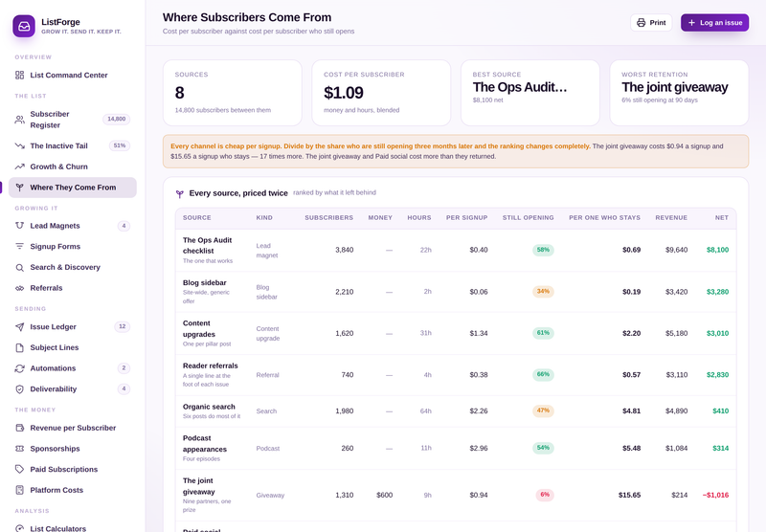Click the Referrals icon in sidebar
The height and width of the screenshot is (532, 766).
point(19,288)
